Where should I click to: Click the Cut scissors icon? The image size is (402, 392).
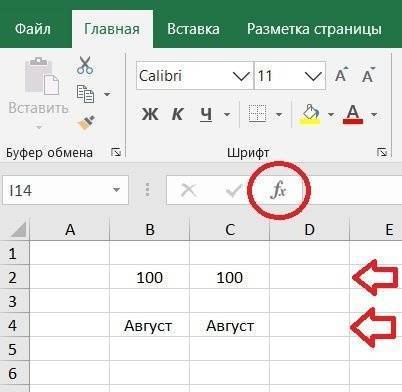85,65
